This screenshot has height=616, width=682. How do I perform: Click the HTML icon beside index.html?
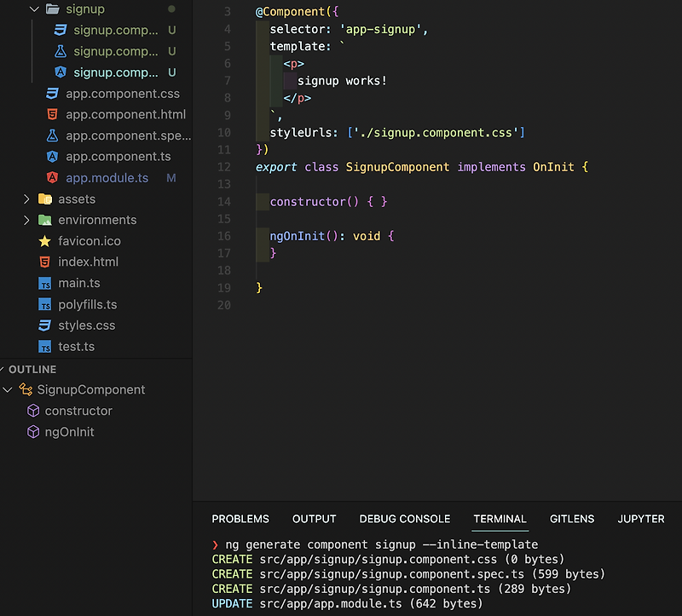tap(45, 262)
